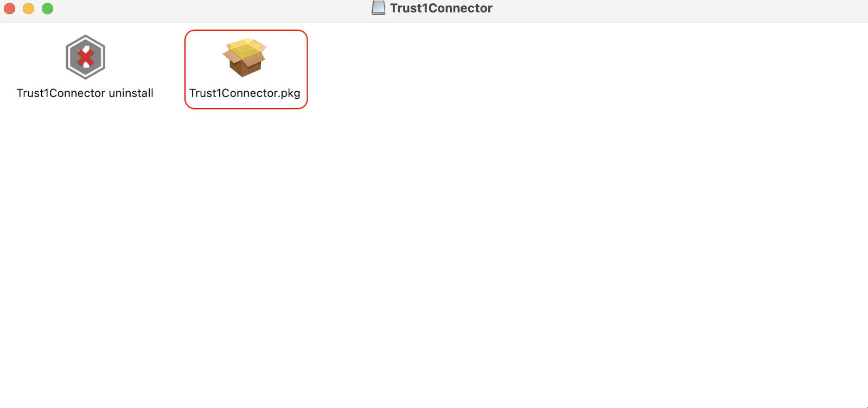Image resolution: width=868 pixels, height=408 pixels.
Task: Select the Trust1Connector uninstall hexagon icon
Action: coord(85,57)
